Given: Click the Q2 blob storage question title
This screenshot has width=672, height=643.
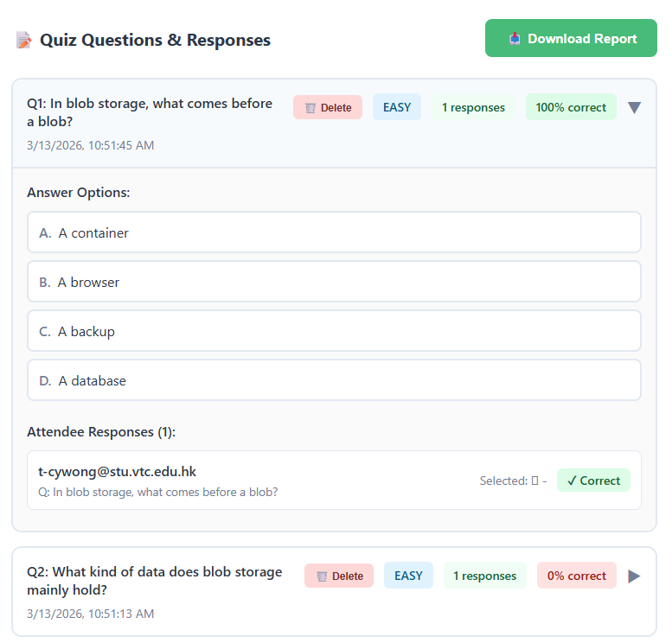Looking at the screenshot, I should click(154, 581).
